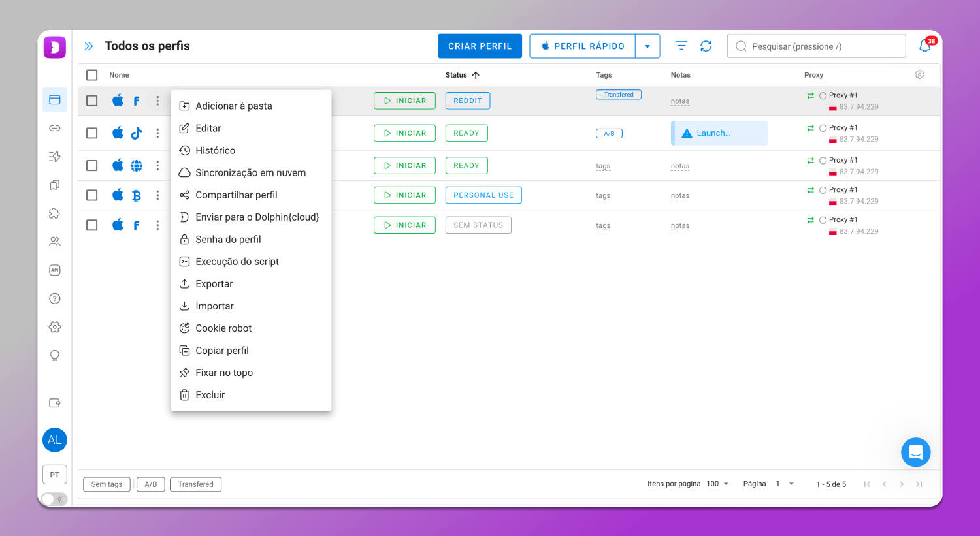Viewport: 980px width, 536px height.
Task: Click the refresh profiles icon
Action: point(706,46)
